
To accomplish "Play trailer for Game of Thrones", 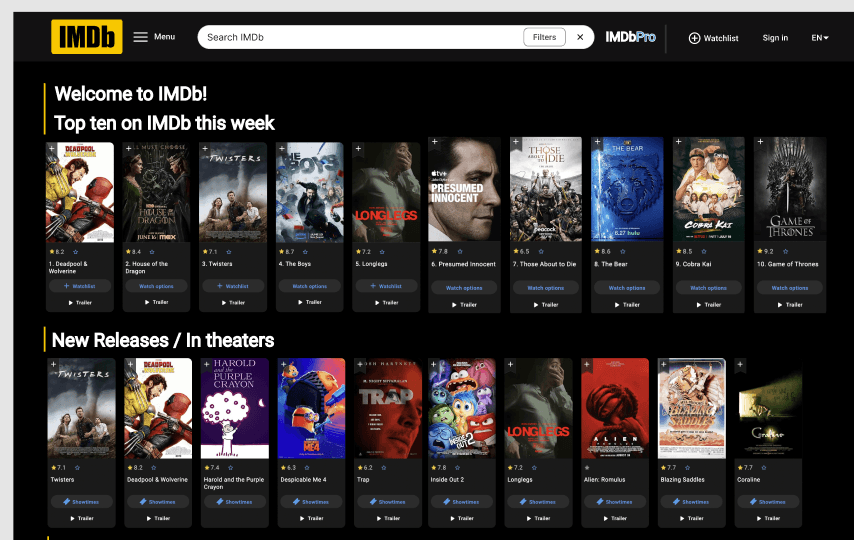I will point(790,305).
